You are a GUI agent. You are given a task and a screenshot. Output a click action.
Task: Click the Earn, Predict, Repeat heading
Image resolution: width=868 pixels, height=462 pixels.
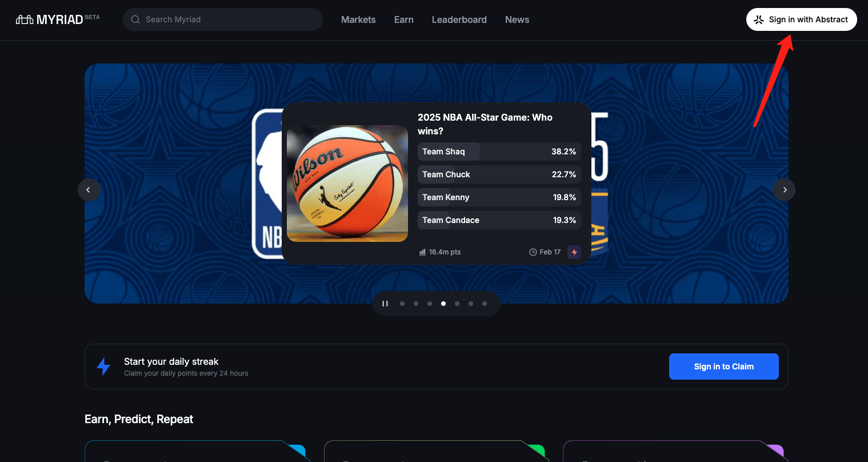tap(139, 419)
